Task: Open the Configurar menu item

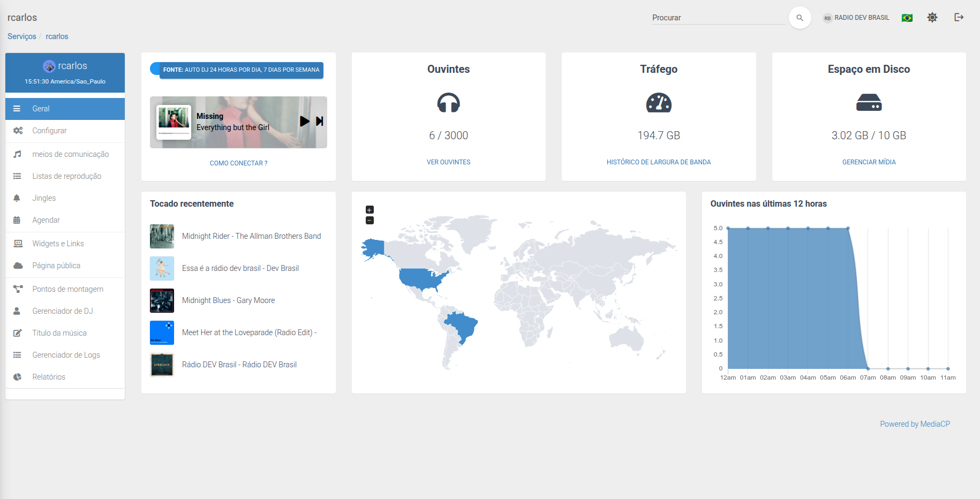Action: point(49,131)
